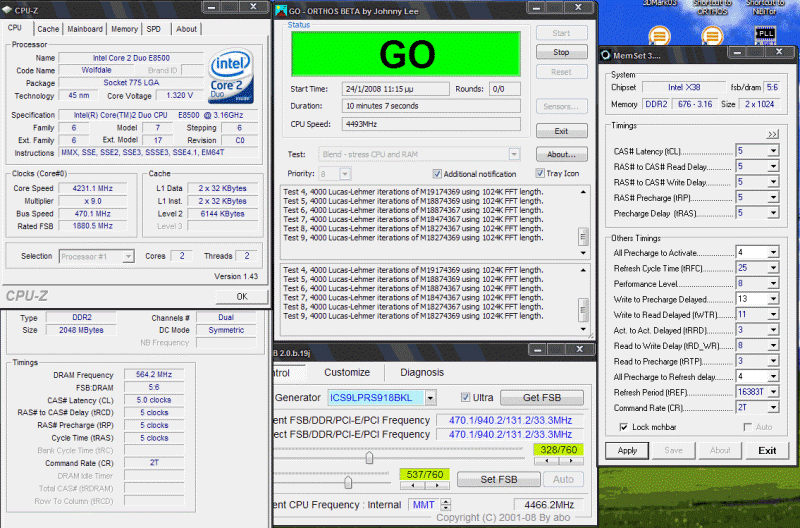
Task: Open the RAS# to CAS# Write Delay dropdown
Action: point(773,182)
